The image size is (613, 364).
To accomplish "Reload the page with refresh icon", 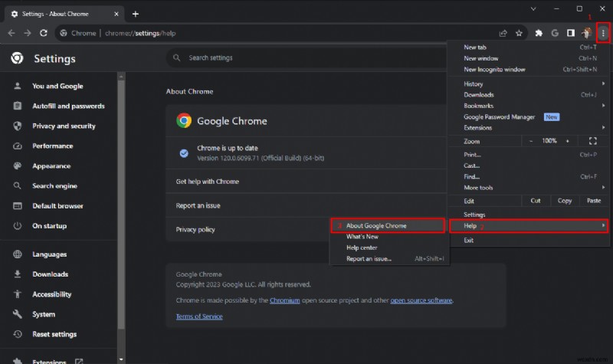I will (x=44, y=33).
